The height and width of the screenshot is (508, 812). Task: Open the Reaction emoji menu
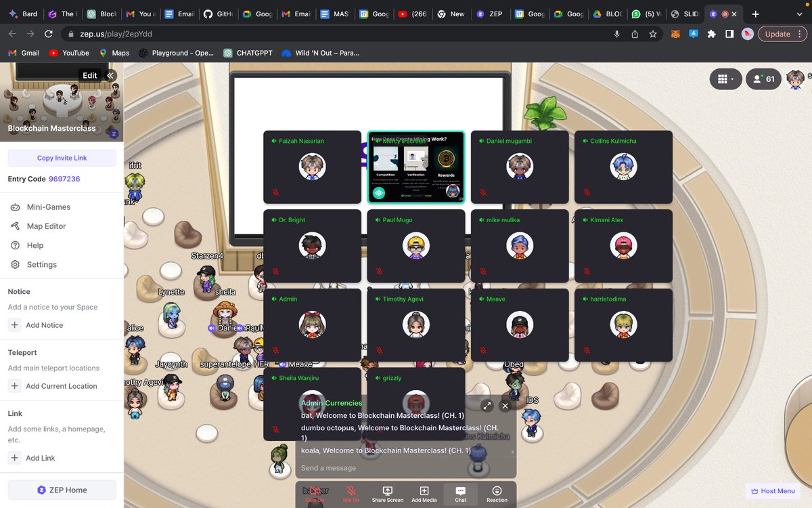coord(497,494)
